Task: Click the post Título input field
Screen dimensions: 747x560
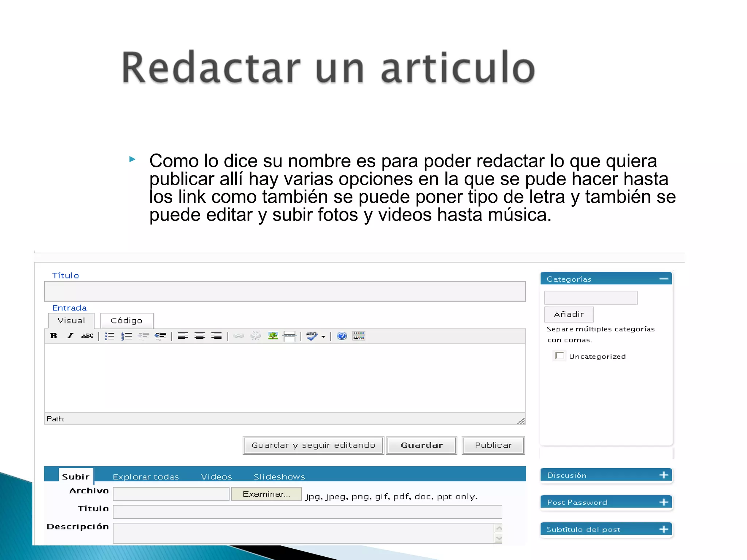Action: pyautogui.click(x=285, y=291)
